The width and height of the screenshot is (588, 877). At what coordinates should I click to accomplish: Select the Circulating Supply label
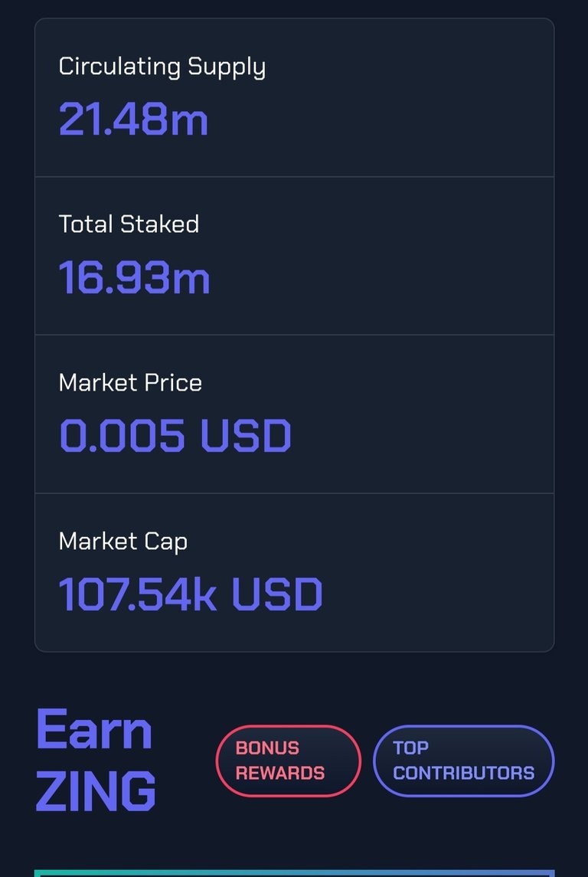pyautogui.click(x=162, y=67)
